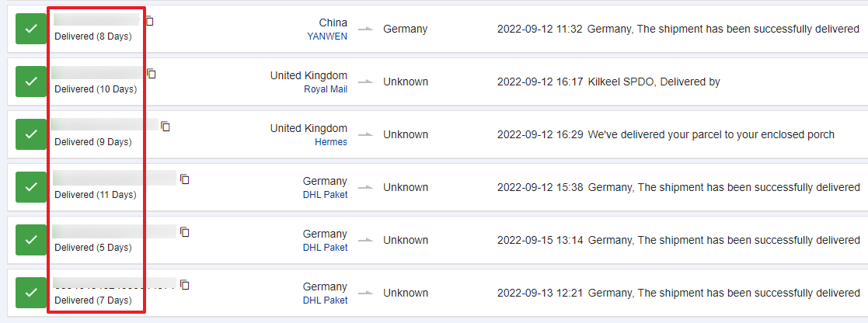Click the "Delivered (10 Days)" status text
Screen dimensions: 868x323
(95, 89)
